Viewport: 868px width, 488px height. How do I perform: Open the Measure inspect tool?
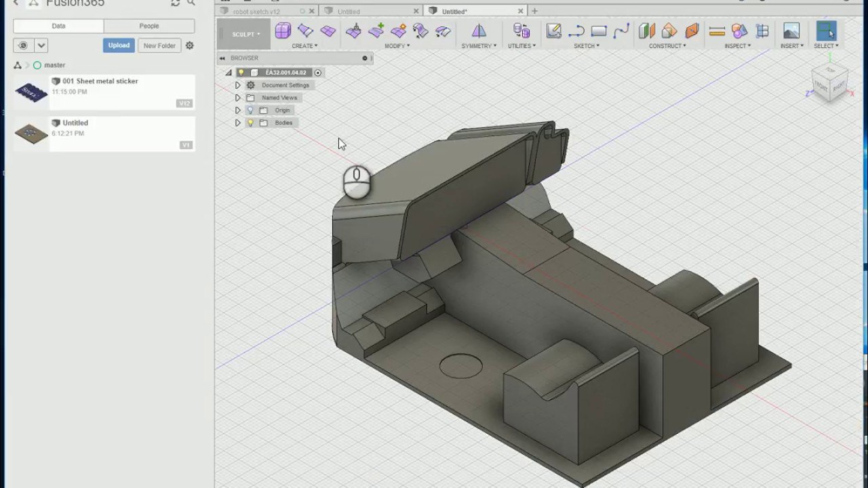click(717, 31)
